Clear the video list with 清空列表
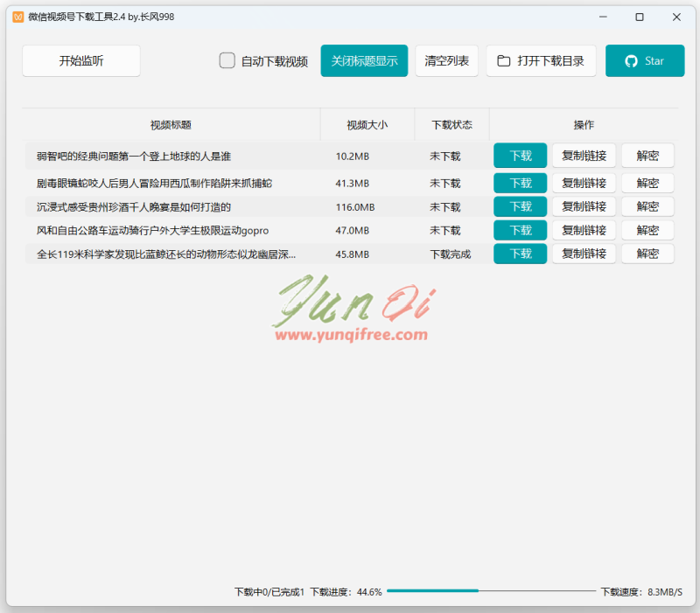 click(446, 60)
